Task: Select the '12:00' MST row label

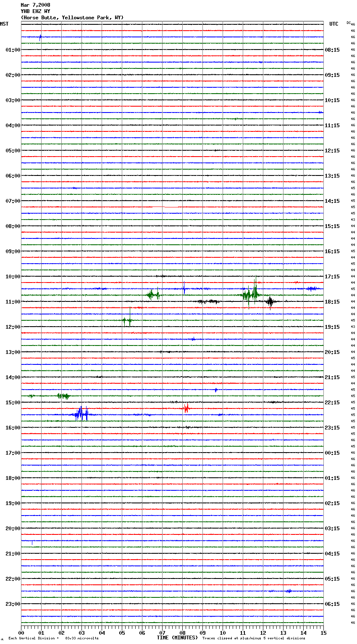Action: tap(13, 327)
